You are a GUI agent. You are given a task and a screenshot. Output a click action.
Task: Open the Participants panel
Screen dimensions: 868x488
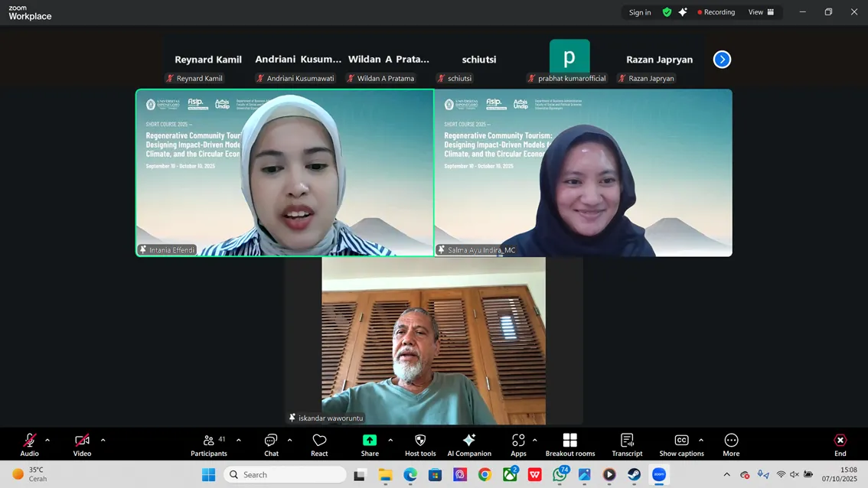point(209,444)
